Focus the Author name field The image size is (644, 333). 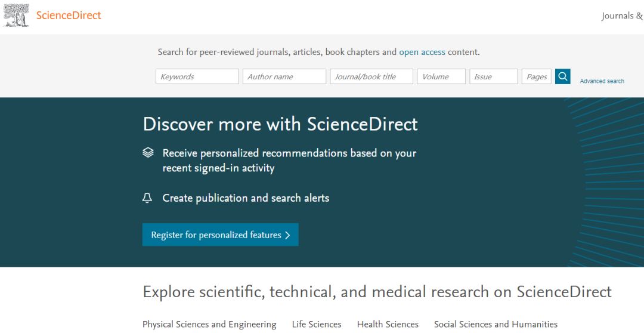tap(284, 76)
